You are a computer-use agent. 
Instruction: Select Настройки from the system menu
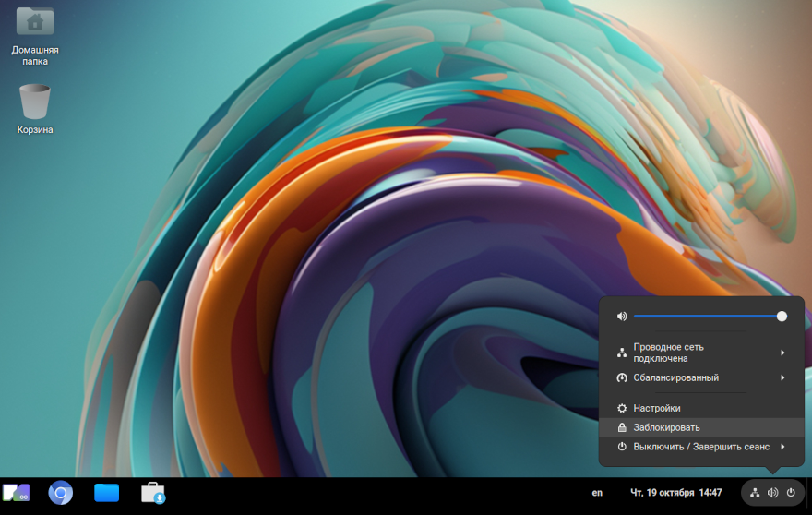(x=657, y=408)
